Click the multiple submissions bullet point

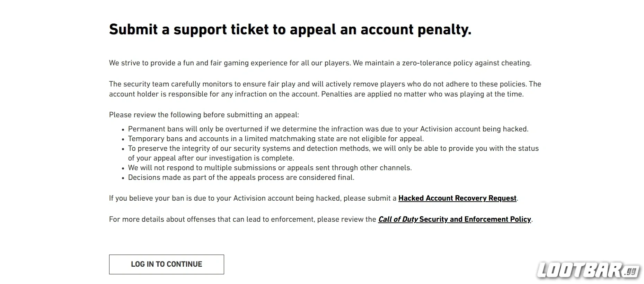click(x=270, y=168)
